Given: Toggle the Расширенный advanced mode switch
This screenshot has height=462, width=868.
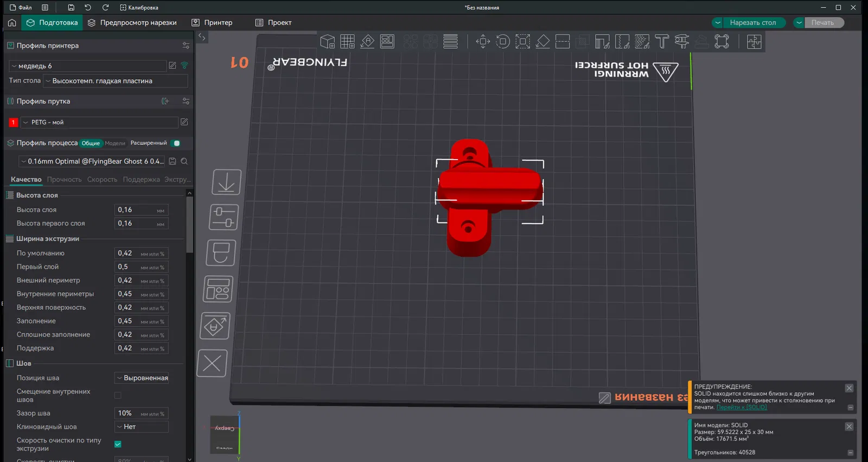Looking at the screenshot, I should click(x=176, y=143).
